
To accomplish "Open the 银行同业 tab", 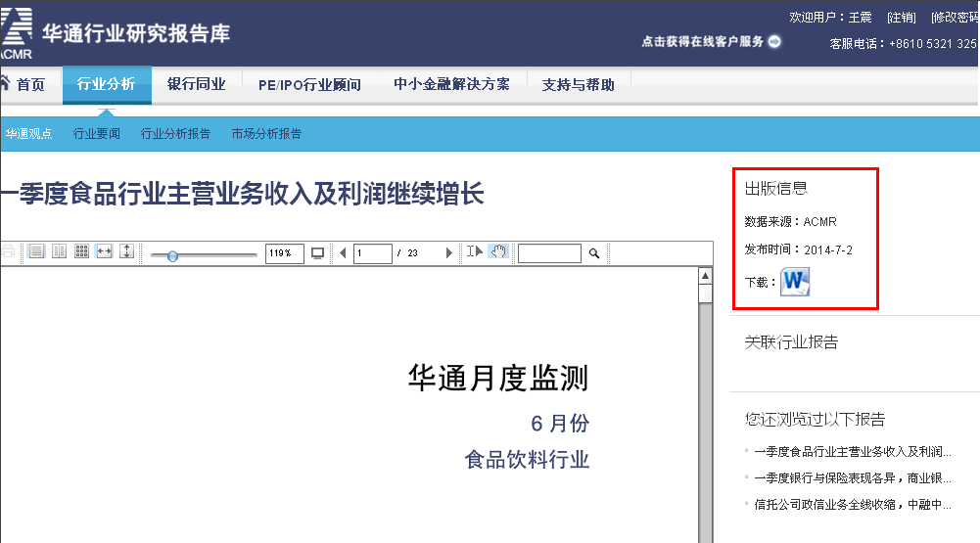I will point(196,84).
